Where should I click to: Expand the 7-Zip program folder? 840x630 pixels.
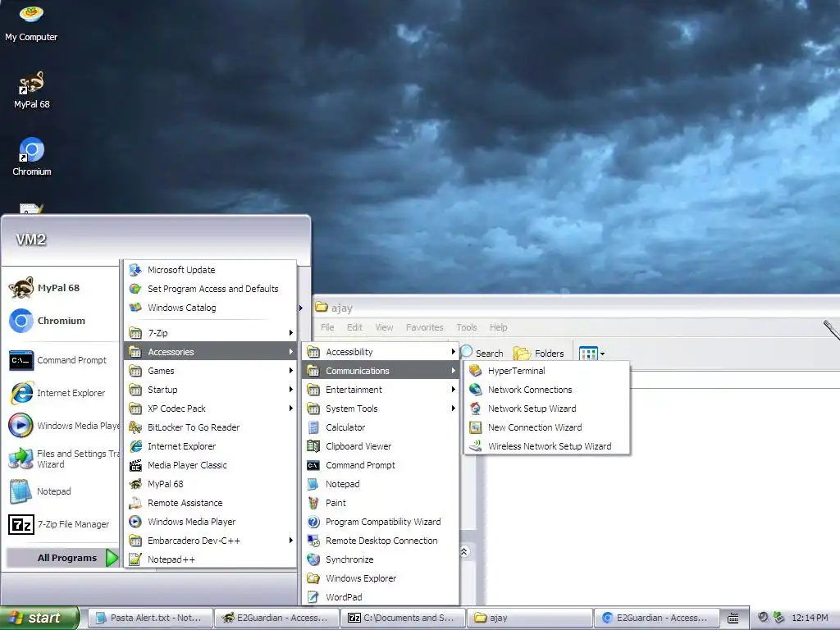(211, 333)
